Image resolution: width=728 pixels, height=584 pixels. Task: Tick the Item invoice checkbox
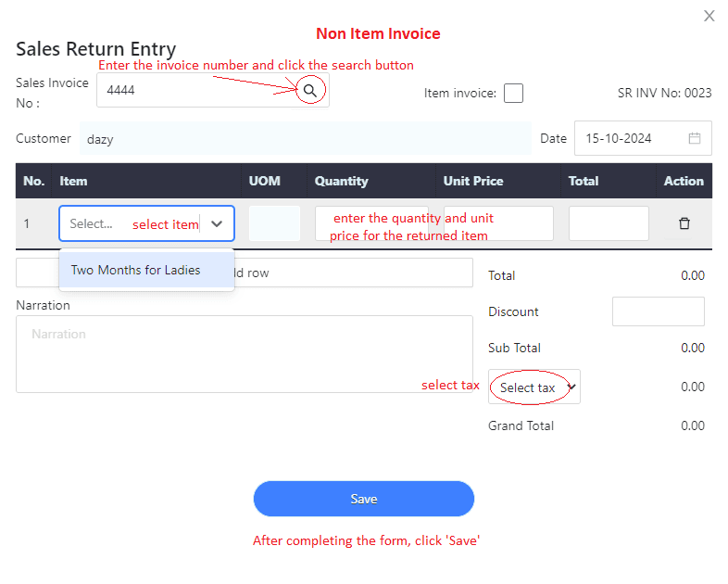(513, 93)
